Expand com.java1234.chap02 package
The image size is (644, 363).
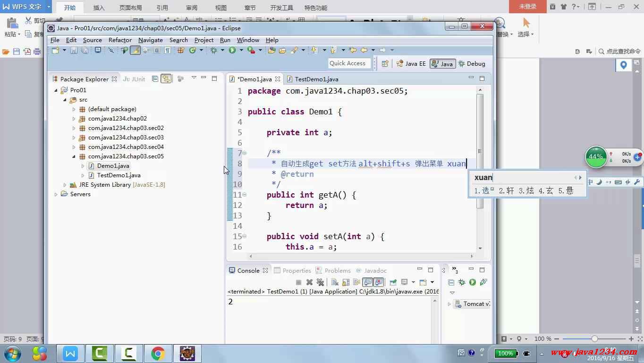(74, 119)
